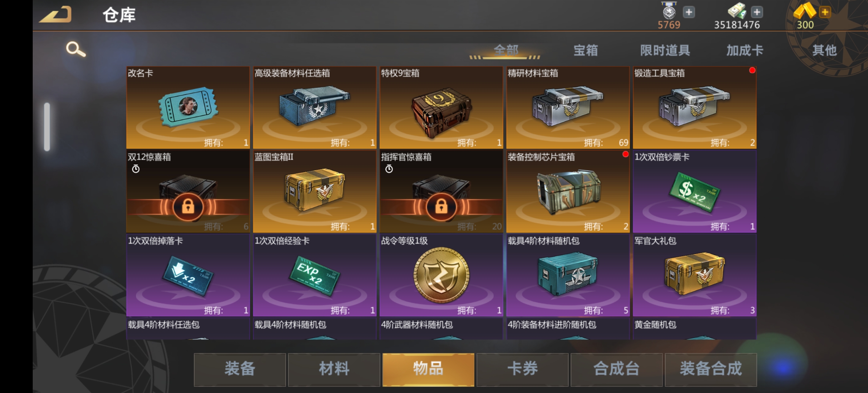Open the 其他 category tab

click(x=824, y=50)
